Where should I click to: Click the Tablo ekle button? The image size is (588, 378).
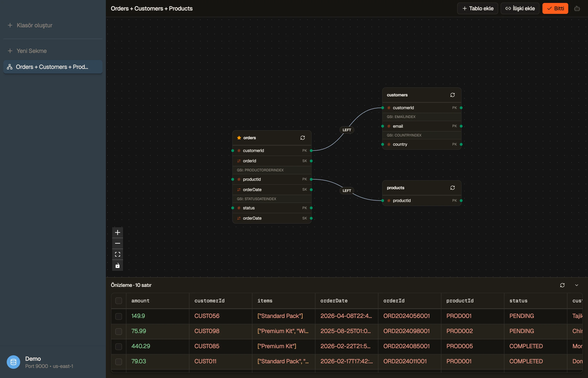477,9
